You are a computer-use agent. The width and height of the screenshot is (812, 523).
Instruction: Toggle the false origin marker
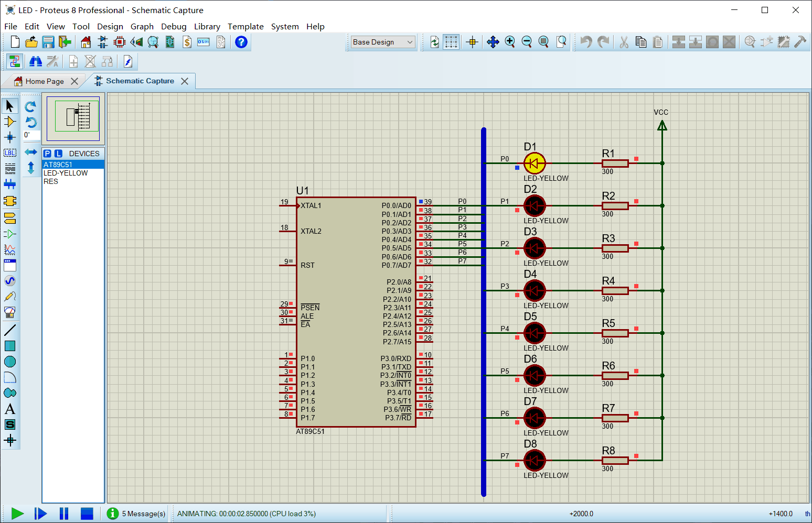(472, 42)
